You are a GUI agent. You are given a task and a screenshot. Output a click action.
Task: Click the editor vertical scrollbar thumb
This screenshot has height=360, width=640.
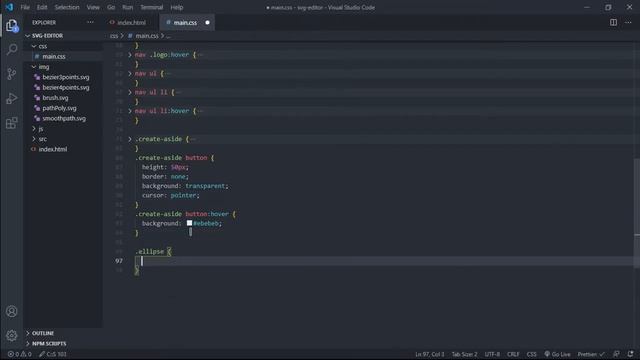637,213
